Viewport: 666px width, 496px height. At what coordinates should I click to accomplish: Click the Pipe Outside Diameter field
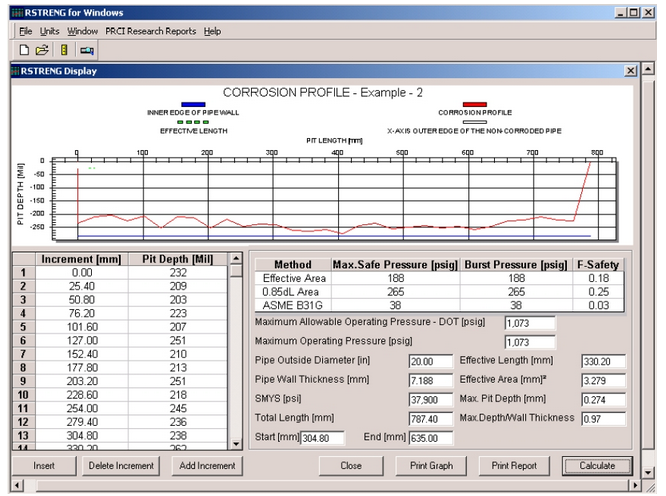[x=431, y=361]
